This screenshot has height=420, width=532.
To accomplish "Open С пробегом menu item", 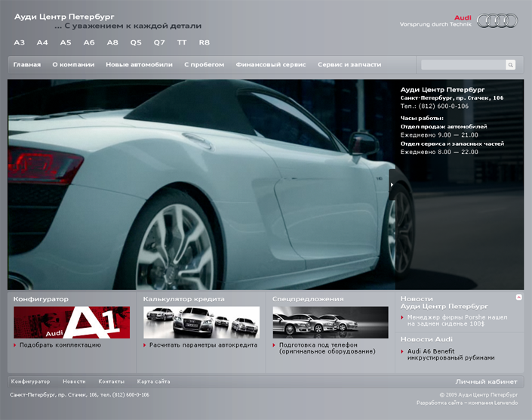I will pos(204,64).
